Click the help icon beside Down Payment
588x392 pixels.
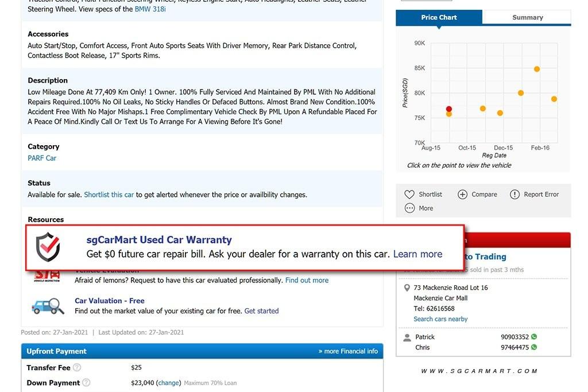pos(86,383)
